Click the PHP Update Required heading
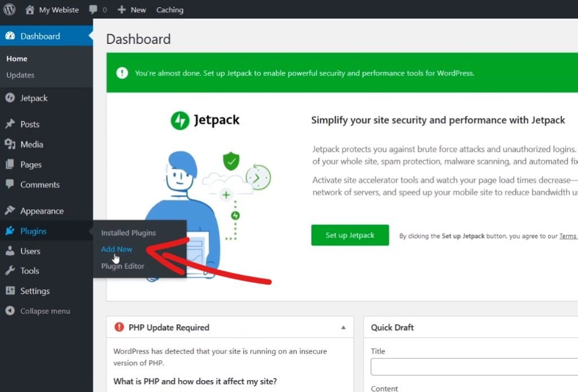Image resolution: width=578 pixels, height=392 pixels. coord(169,328)
